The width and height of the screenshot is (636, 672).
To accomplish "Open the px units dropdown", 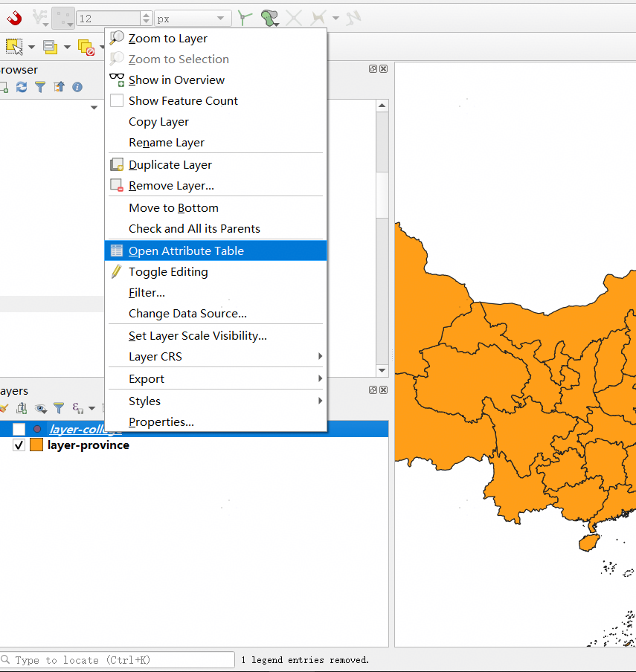I will click(x=193, y=18).
